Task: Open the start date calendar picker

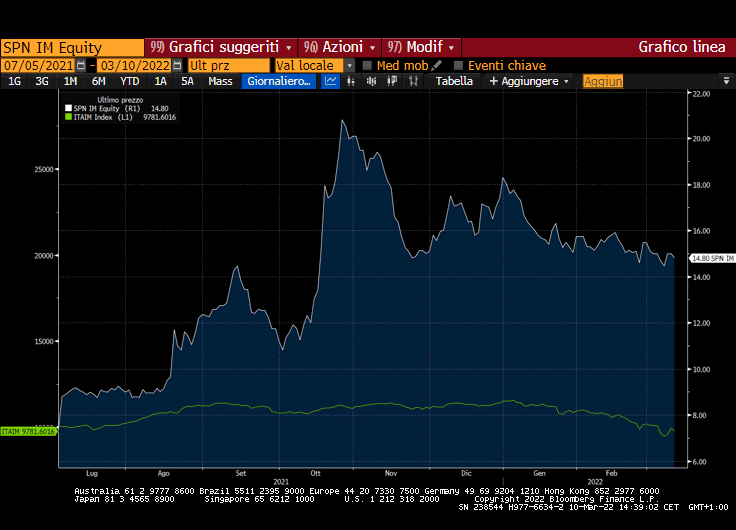Action: pyautogui.click(x=81, y=65)
